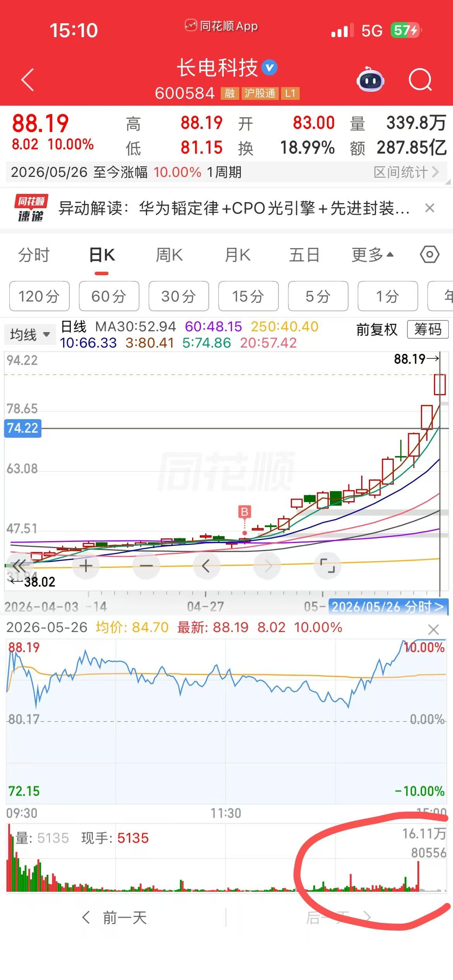Toggle 前复权 price adjustment

[x=377, y=329]
